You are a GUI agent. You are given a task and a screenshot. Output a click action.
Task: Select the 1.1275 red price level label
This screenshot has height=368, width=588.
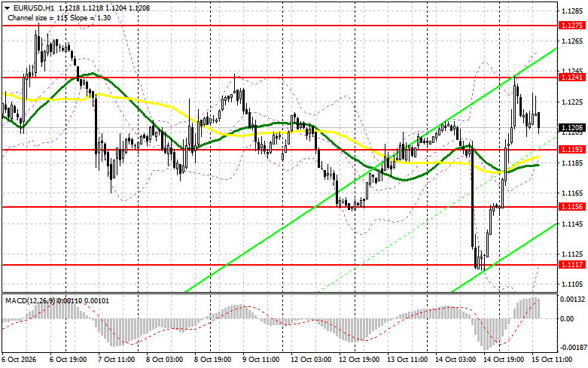point(571,26)
